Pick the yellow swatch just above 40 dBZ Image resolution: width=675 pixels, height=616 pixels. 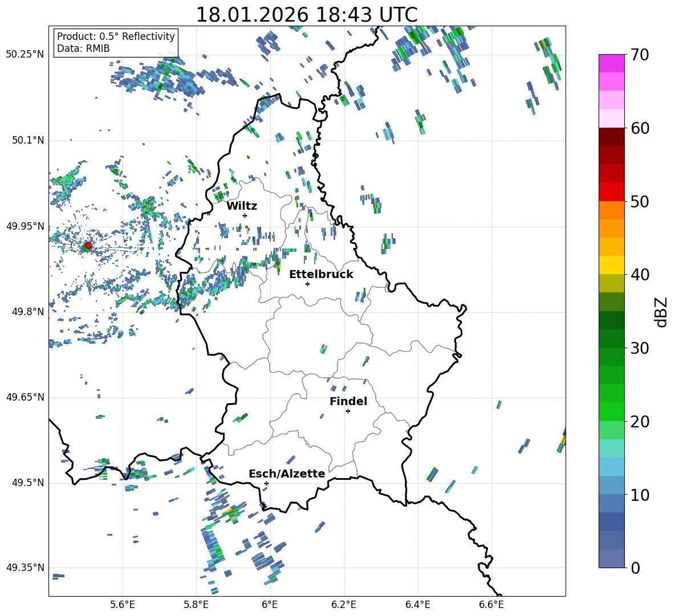(611, 265)
